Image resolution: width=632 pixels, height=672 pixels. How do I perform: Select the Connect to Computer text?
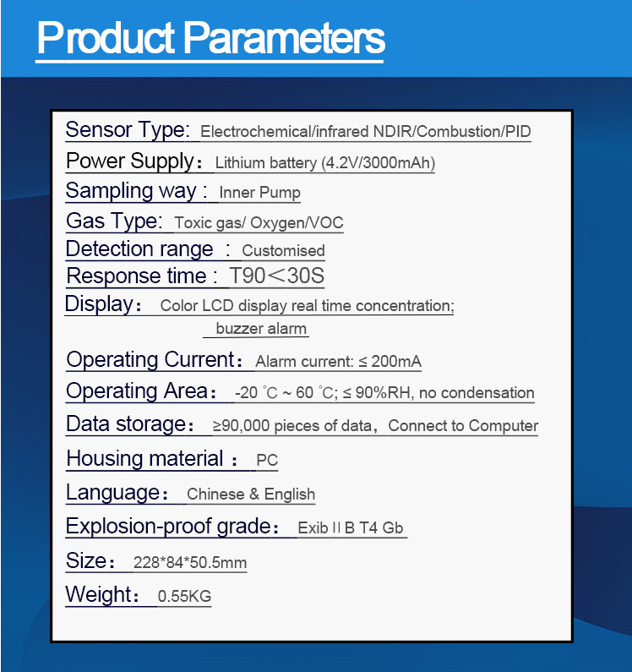click(x=463, y=426)
